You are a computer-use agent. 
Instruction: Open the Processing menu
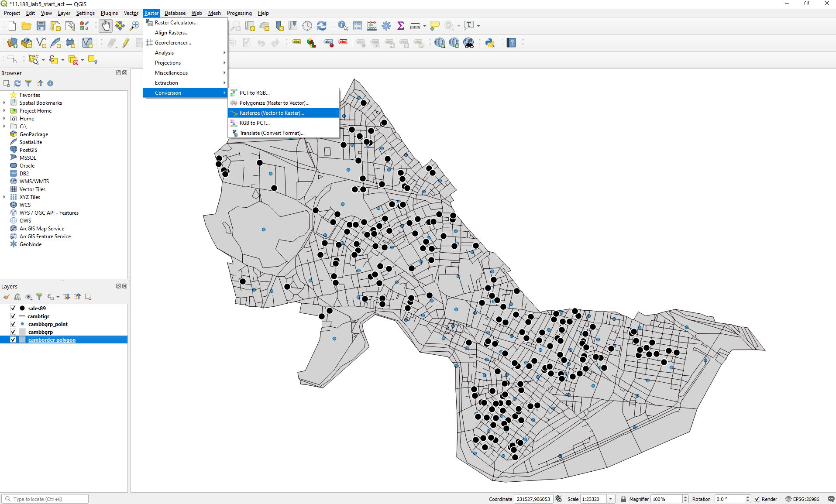coord(239,13)
